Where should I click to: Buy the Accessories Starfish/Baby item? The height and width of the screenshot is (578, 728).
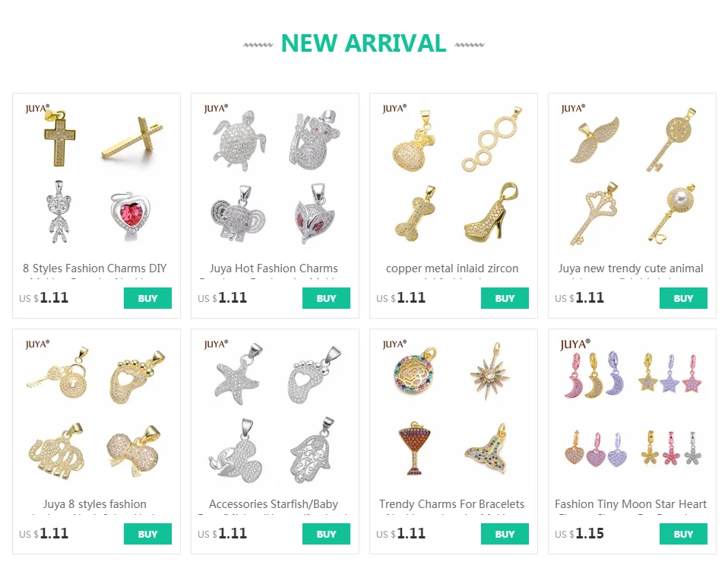[327, 534]
